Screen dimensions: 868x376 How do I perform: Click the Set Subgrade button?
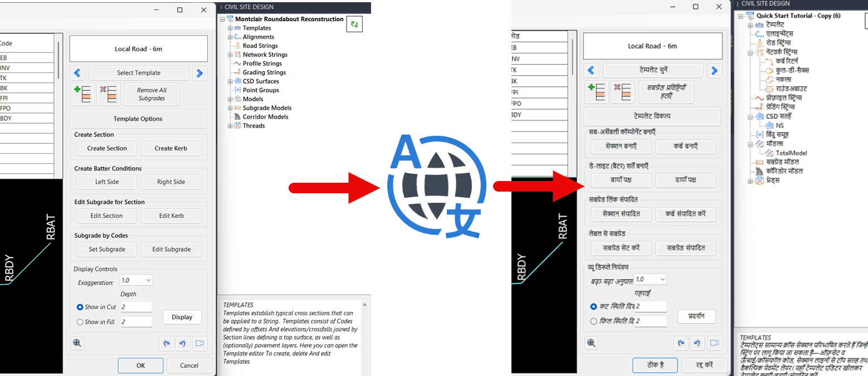[x=107, y=249]
